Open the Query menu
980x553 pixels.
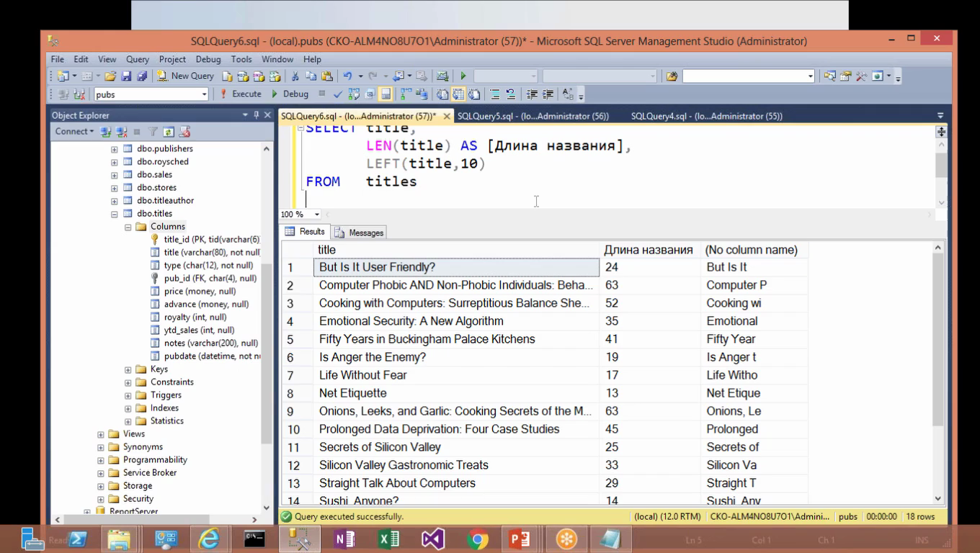pos(138,59)
